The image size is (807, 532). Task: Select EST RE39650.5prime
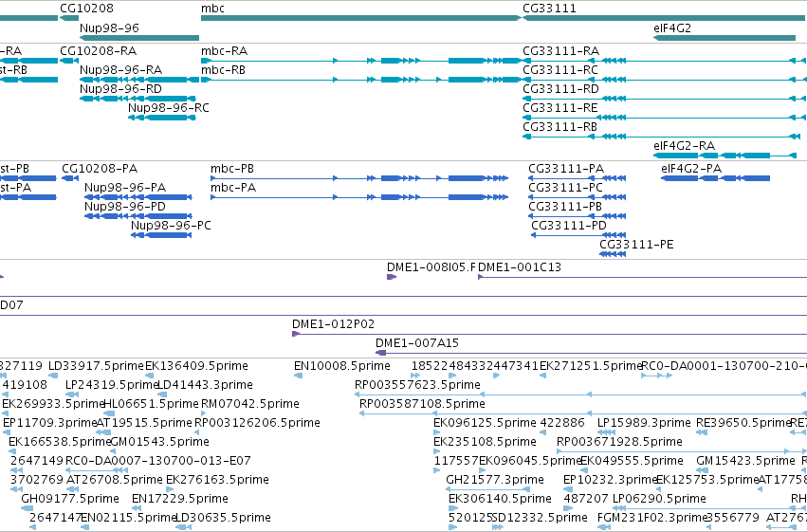coord(743,424)
